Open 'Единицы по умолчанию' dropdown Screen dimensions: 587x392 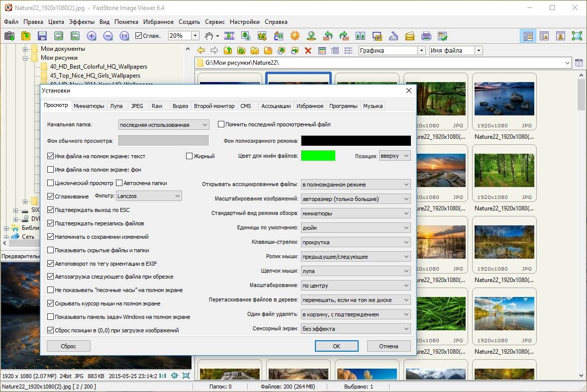click(x=356, y=228)
